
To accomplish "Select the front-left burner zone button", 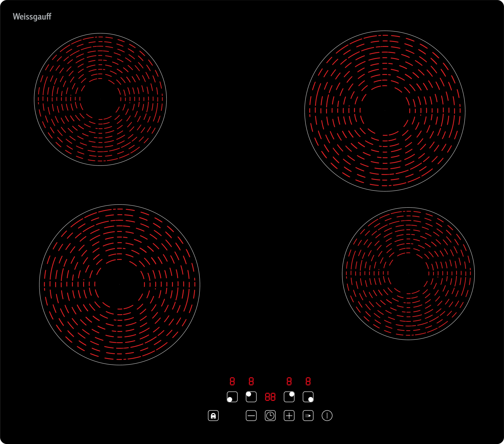I will click(232, 397).
